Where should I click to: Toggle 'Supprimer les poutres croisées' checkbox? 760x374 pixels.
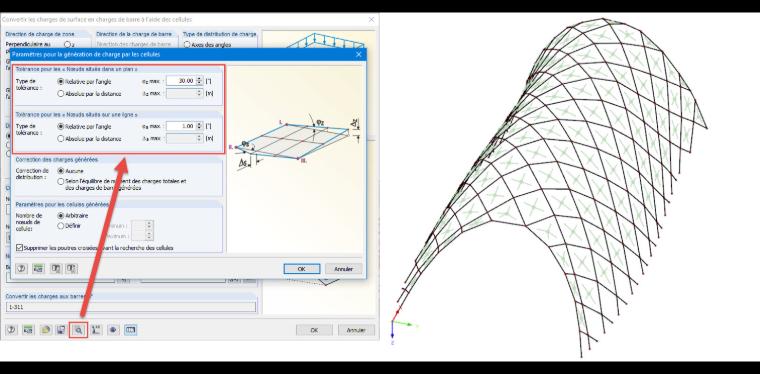tap(19, 248)
